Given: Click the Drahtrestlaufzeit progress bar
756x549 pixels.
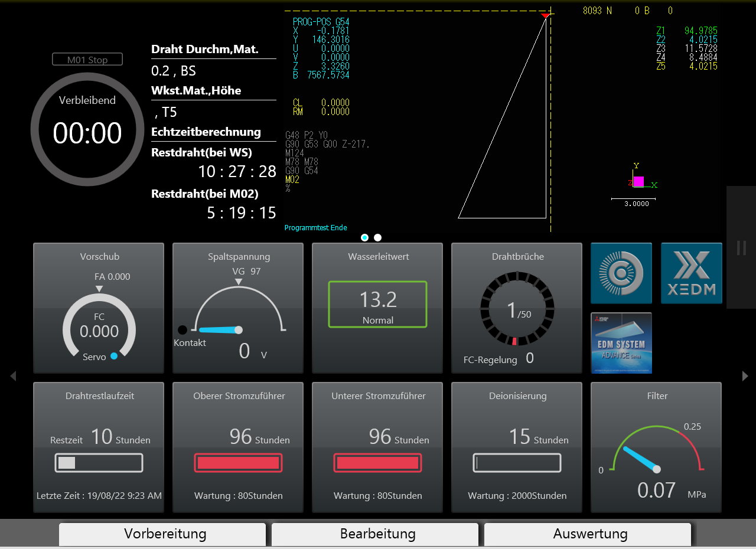Looking at the screenshot, I should (99, 463).
